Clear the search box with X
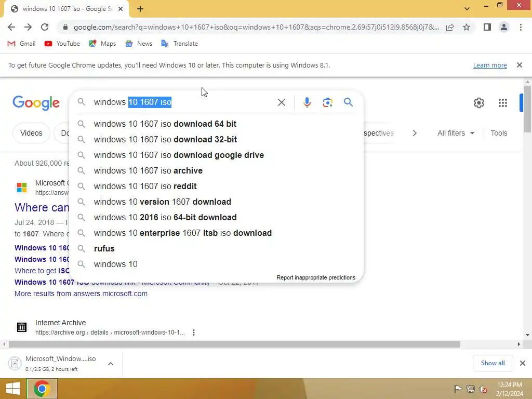Image resolution: width=532 pixels, height=399 pixels. click(x=281, y=102)
